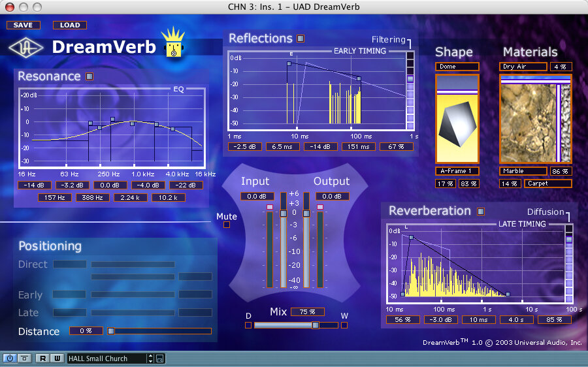Select the EQ handle at 1.0 kHz

point(133,123)
